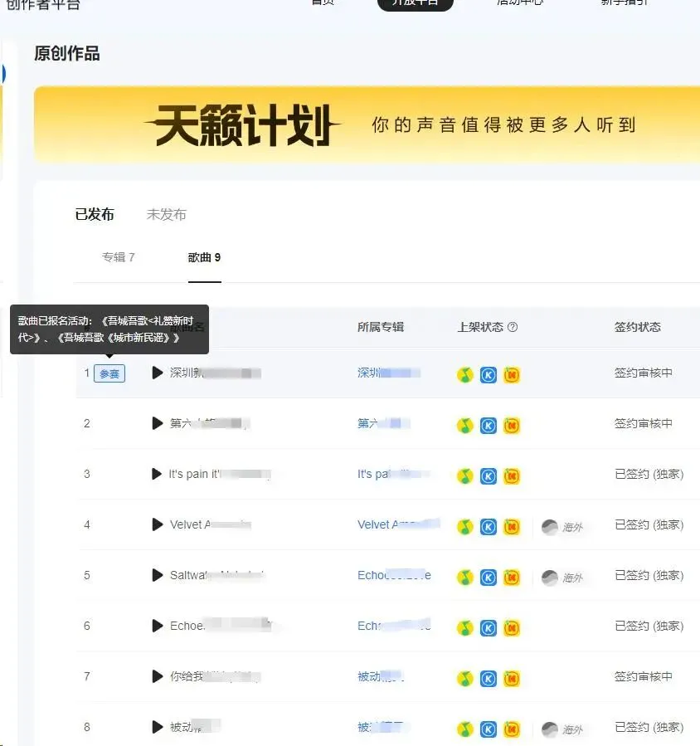Click the 上架状态 help question icon
This screenshot has width=700, height=746.
[x=513, y=327]
